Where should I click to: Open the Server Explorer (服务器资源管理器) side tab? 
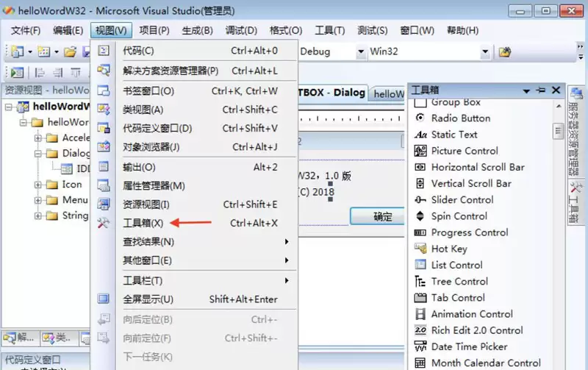click(x=576, y=133)
